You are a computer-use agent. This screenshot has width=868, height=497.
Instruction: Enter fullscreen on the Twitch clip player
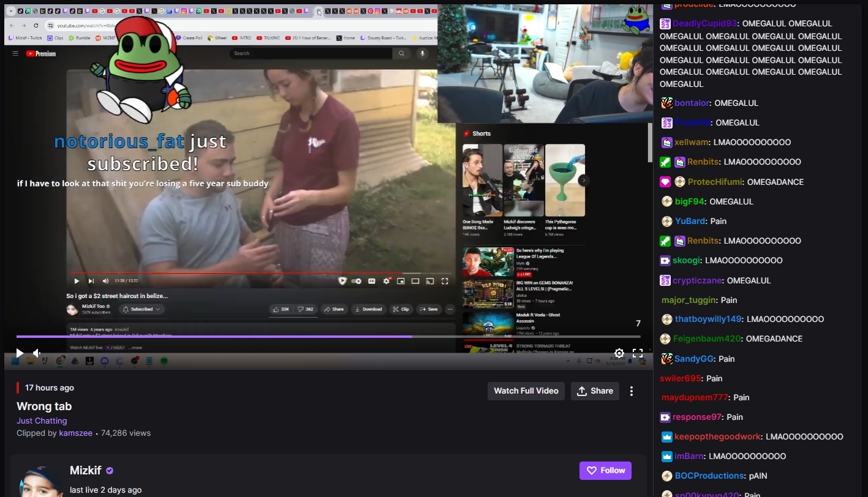pos(637,353)
